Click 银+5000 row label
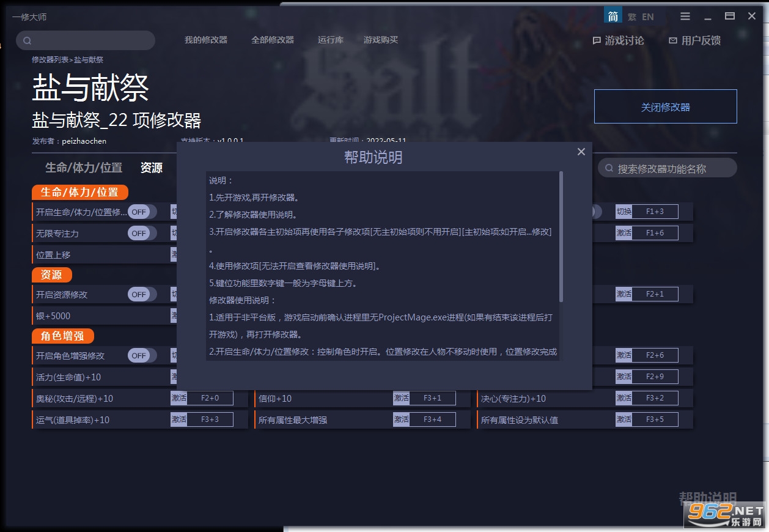Viewport: 769px width, 532px height. pyautogui.click(x=53, y=316)
